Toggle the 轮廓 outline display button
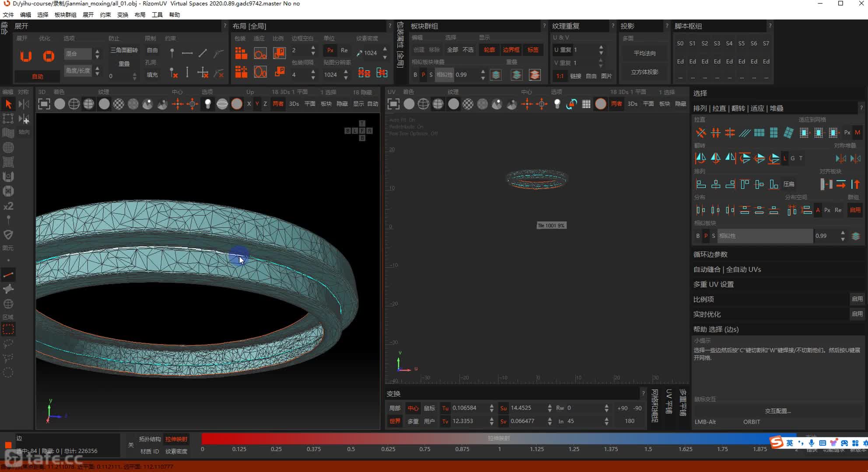868x472 pixels. point(489,50)
